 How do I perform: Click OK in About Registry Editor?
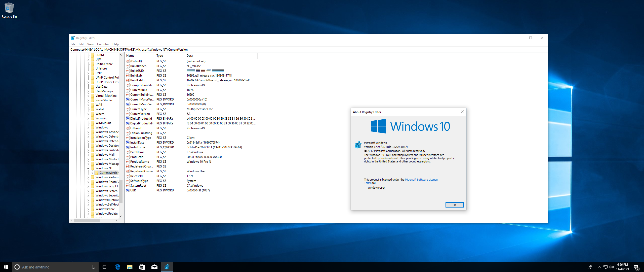point(454,205)
